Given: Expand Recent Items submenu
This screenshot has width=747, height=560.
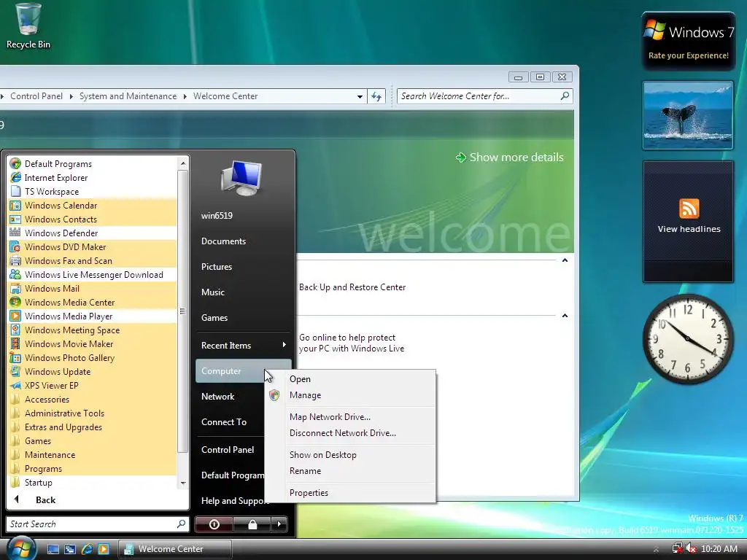Looking at the screenshot, I should [243, 345].
